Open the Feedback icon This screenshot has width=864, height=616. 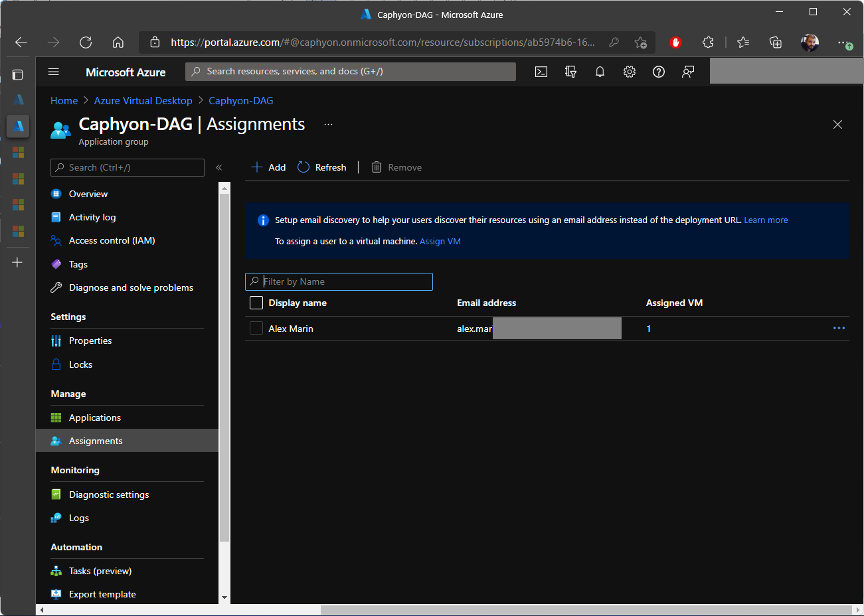click(688, 72)
